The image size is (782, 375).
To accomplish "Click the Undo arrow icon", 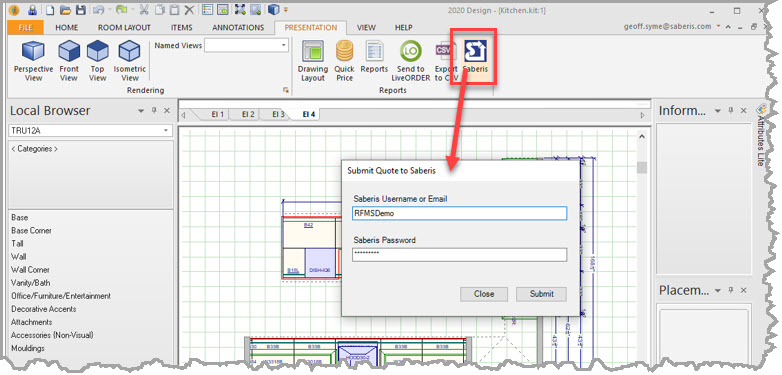I will [x=98, y=9].
